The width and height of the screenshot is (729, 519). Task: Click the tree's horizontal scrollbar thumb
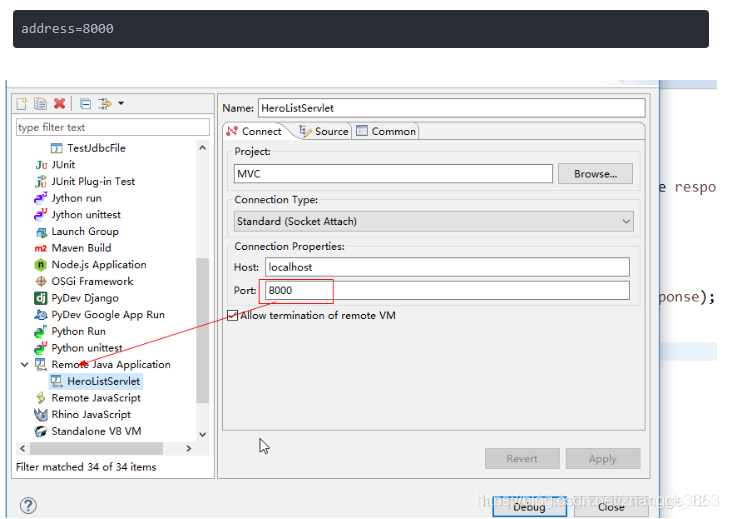click(97, 448)
